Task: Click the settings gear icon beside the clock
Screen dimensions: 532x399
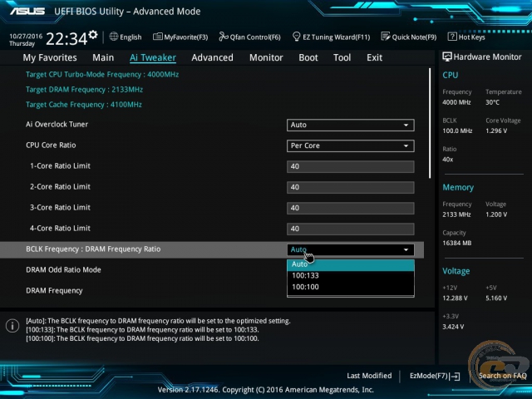Action: [x=93, y=35]
